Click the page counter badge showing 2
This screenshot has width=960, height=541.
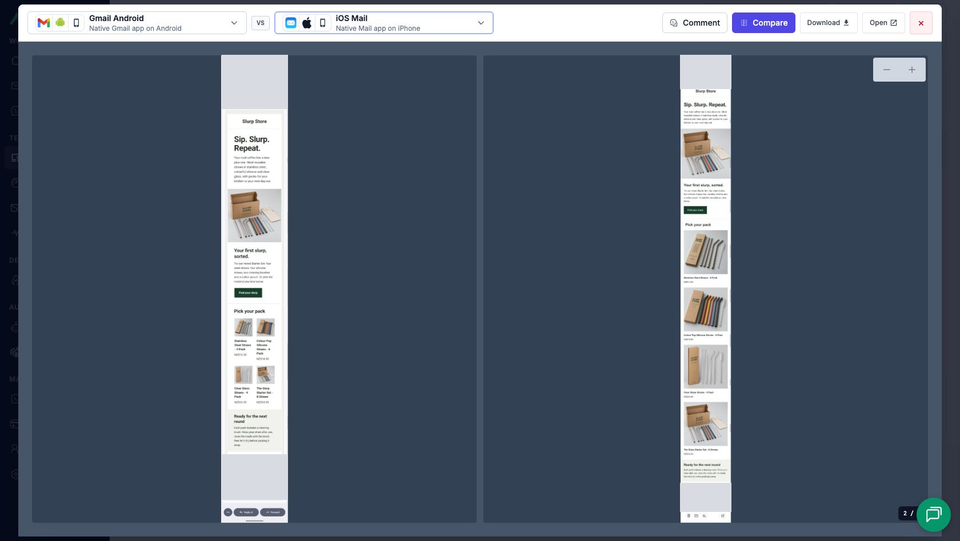click(x=907, y=513)
